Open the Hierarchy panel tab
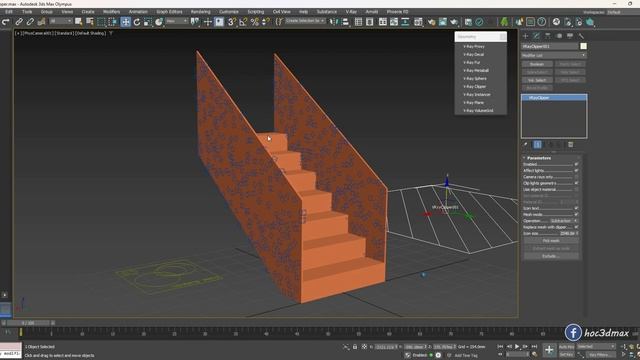The image size is (640, 360). [548, 36]
